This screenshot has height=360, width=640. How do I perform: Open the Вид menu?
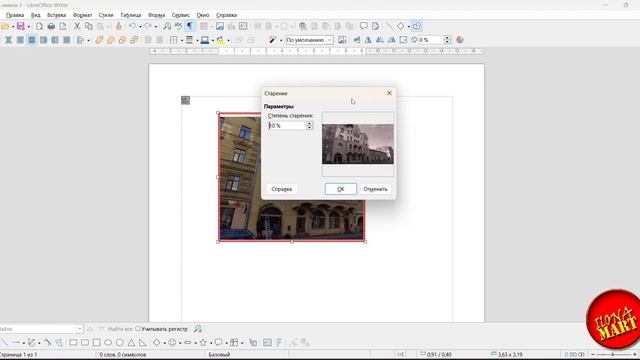[36, 15]
